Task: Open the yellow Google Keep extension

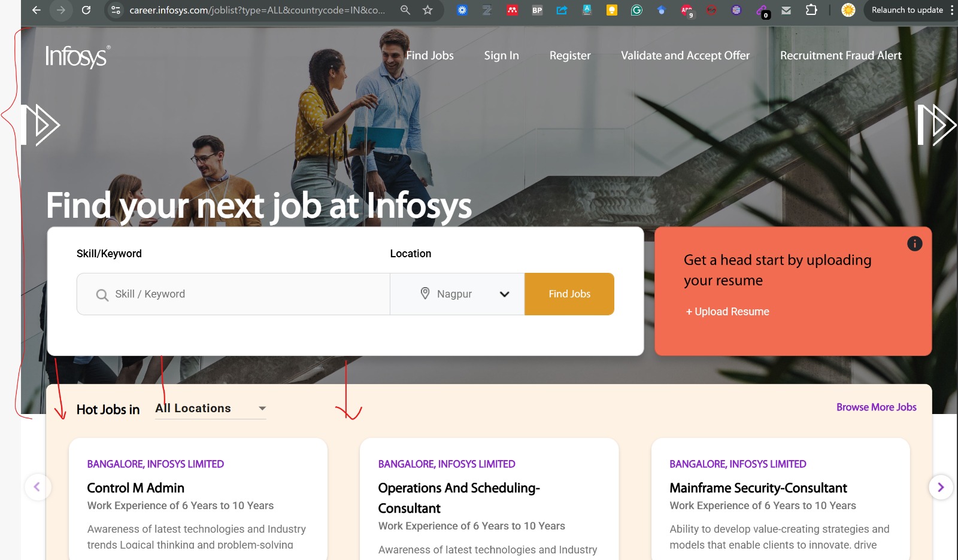Action: coord(611,10)
